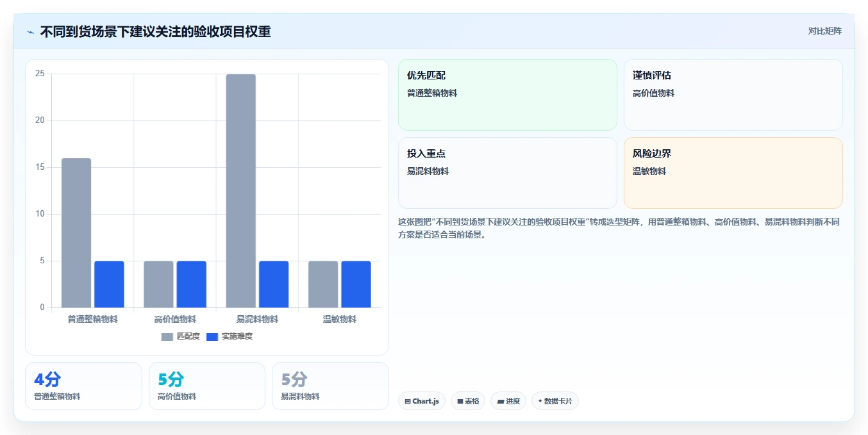The image size is (868, 435).
Task: Click the blue 实施难度 bar for 温敏物料
Action: point(356,284)
